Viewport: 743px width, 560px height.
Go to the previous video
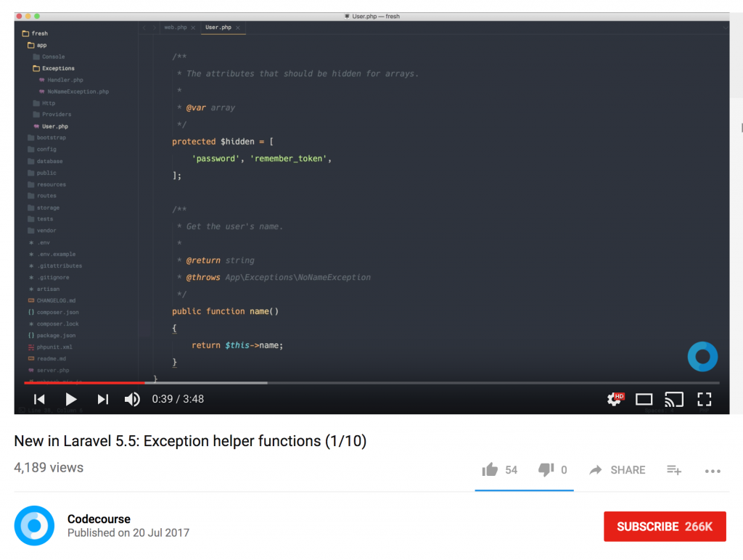point(39,399)
